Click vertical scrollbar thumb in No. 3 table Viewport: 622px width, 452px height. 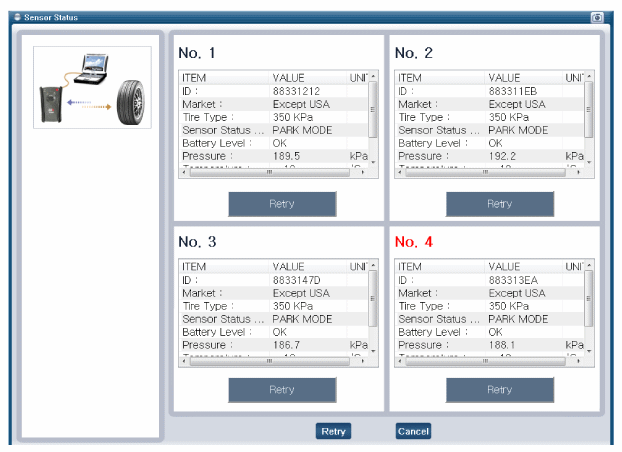pyautogui.click(x=373, y=298)
